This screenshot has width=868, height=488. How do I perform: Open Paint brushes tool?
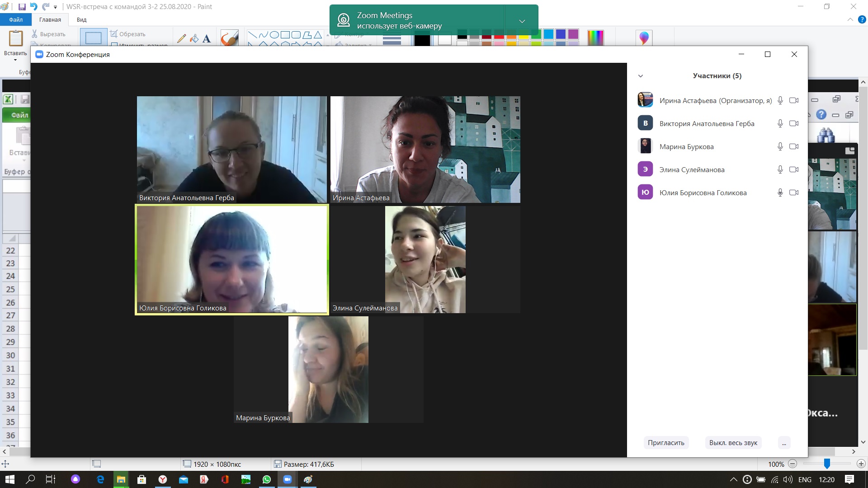click(x=229, y=38)
